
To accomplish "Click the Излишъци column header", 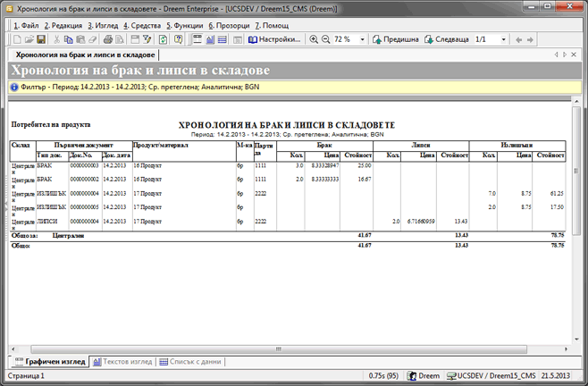I will (x=517, y=145).
